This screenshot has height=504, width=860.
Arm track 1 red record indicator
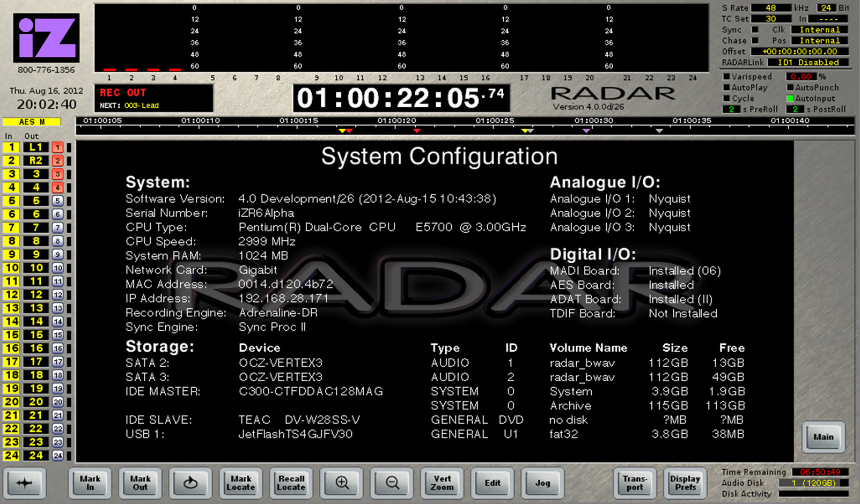point(58,147)
